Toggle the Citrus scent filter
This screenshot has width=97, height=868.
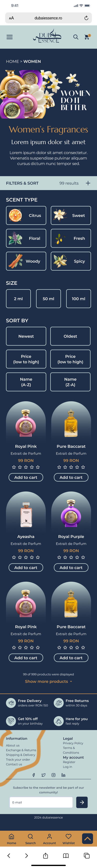pyautogui.click(x=26, y=215)
